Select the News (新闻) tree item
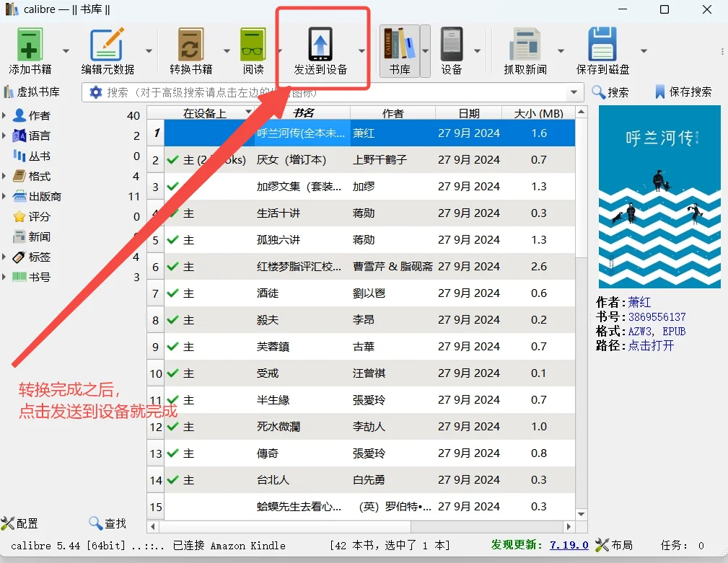Screen dimensions: 728x563 (39, 236)
